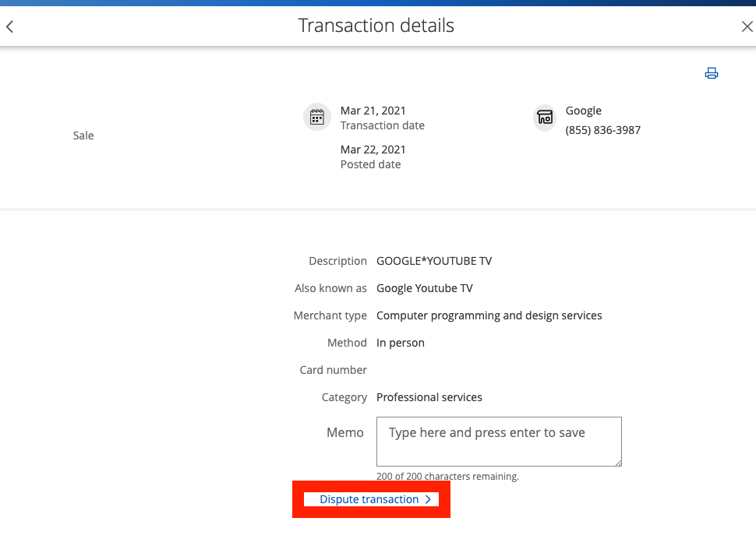Click the description GOOGLE*YOUTUBE TV
The width and height of the screenshot is (756, 539).
pyautogui.click(x=434, y=261)
